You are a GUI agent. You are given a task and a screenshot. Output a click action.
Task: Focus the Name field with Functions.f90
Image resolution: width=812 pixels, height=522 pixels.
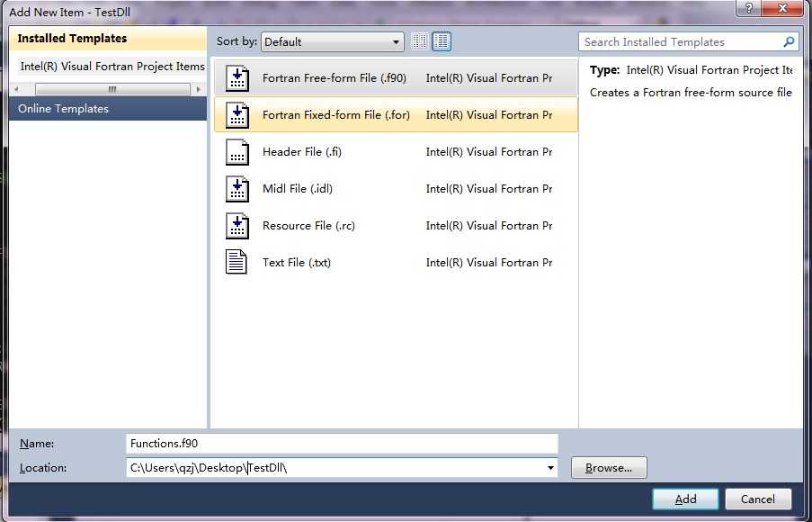pos(342,444)
